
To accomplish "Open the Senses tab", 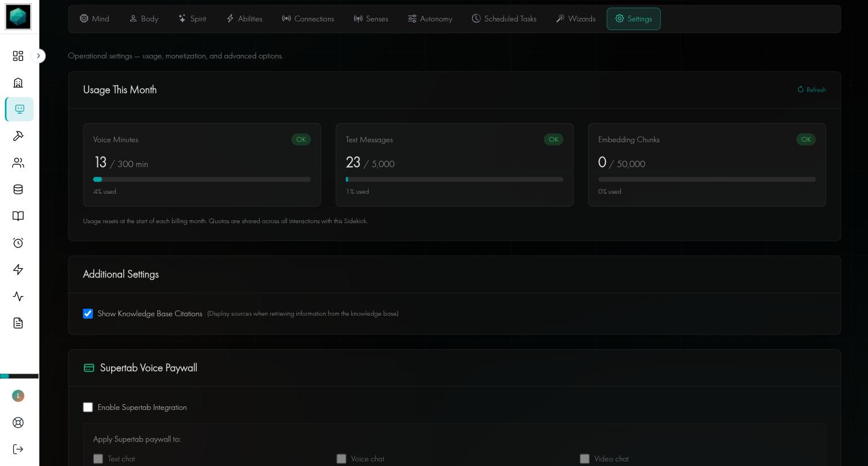I will click(371, 19).
